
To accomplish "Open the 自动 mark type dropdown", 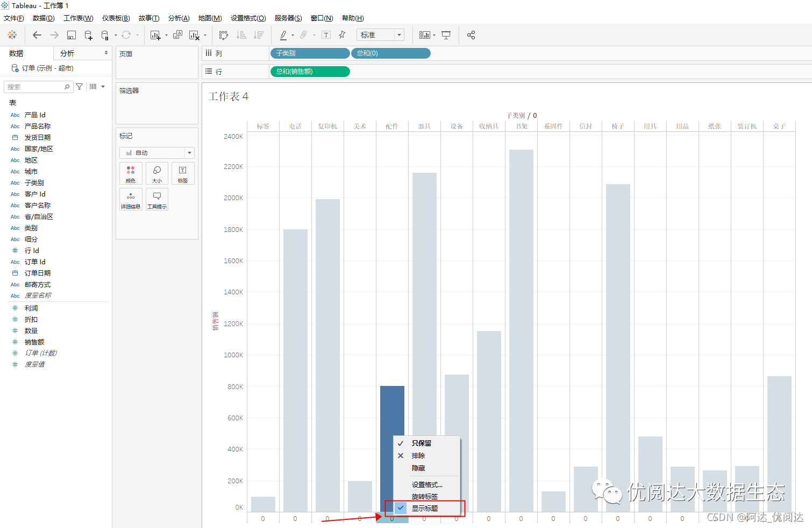I will click(x=157, y=153).
